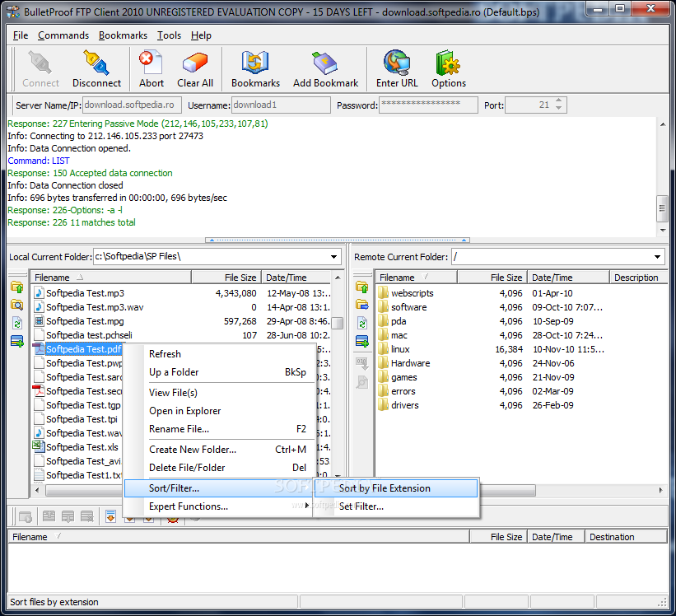Open the Tools menu
Viewport: 676px width, 616px height.
click(x=169, y=35)
